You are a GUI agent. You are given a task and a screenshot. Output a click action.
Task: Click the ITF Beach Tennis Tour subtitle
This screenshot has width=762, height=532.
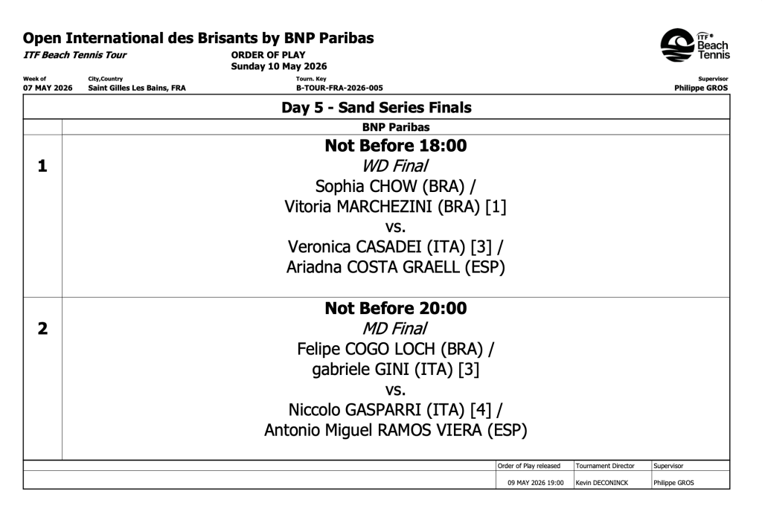(75, 55)
